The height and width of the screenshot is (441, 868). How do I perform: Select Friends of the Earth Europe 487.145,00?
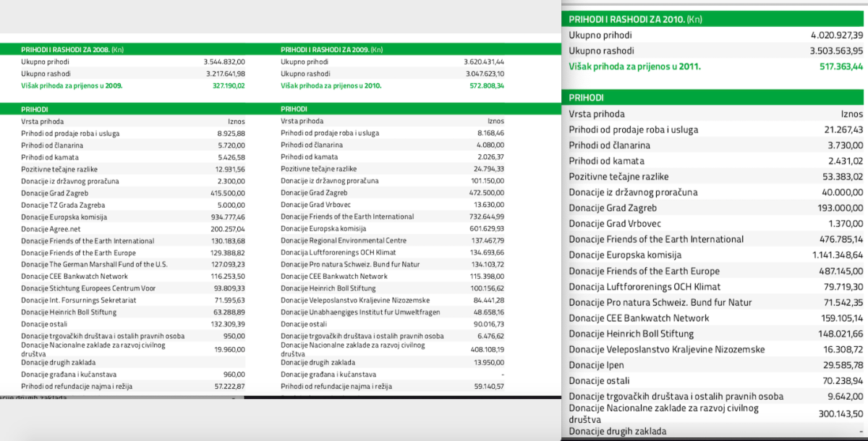(841, 272)
